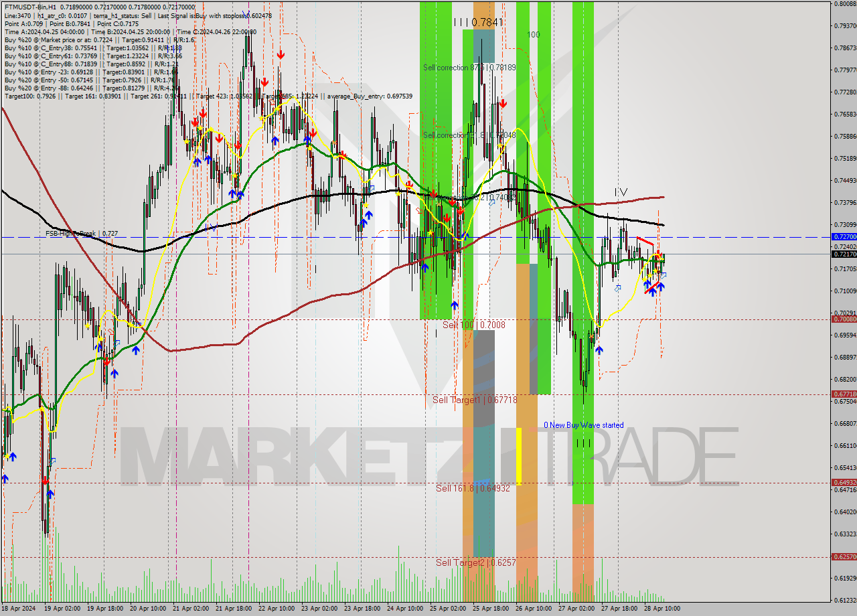Click the 0.79370 price axis value

coord(845,25)
